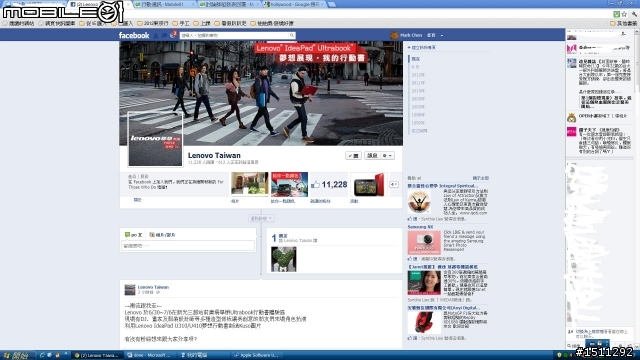
Task: Open Lenovo Taiwan post author link
Action: 153,287
